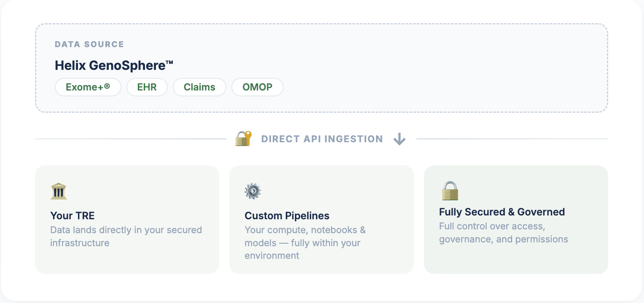Select the EHR tag
644x303 pixels.
coord(147,87)
